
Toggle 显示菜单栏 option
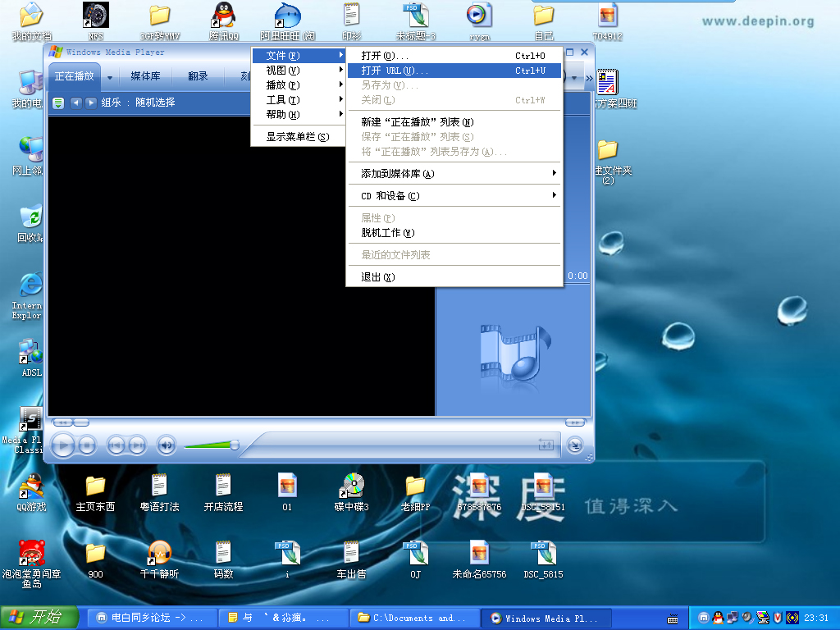[297, 137]
